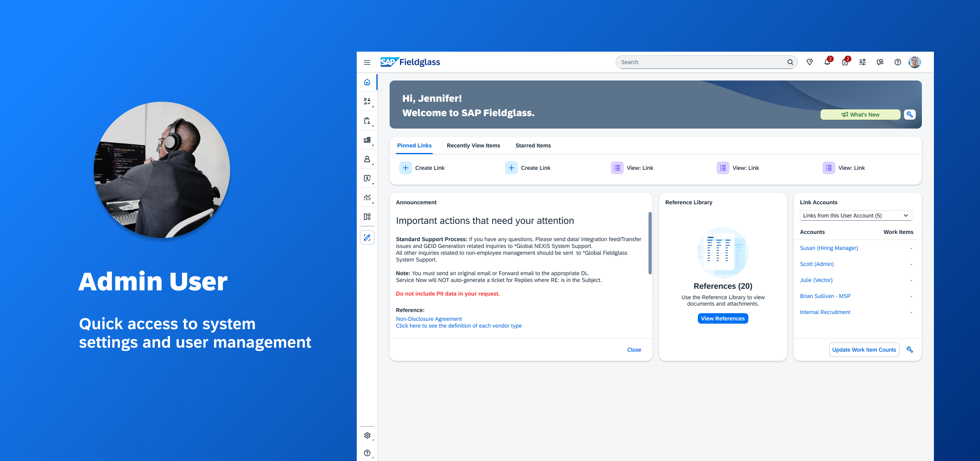Screen dimensions: 980x461
Task: Click the announcement panel scrollbar
Action: point(650,244)
